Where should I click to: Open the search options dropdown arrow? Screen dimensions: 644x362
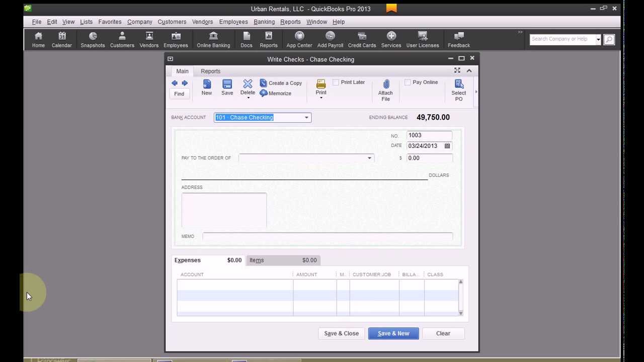598,39
